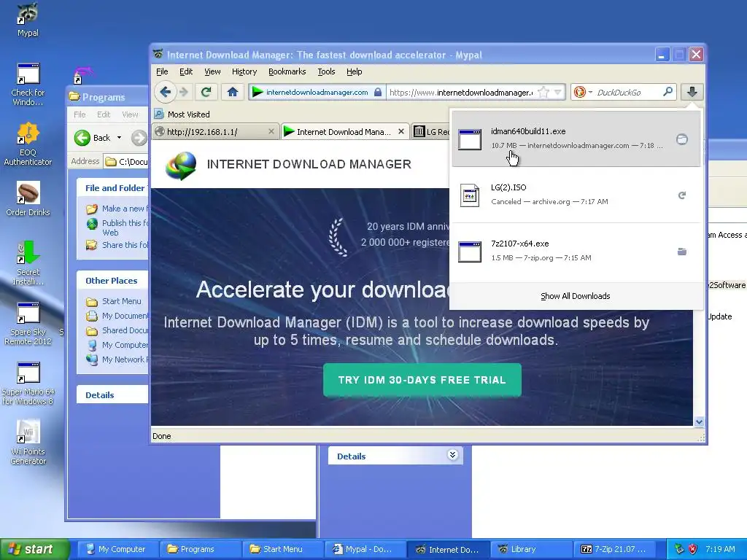This screenshot has height=560, width=747.
Task: Open the Edit menu in Mypal
Action: tap(186, 71)
